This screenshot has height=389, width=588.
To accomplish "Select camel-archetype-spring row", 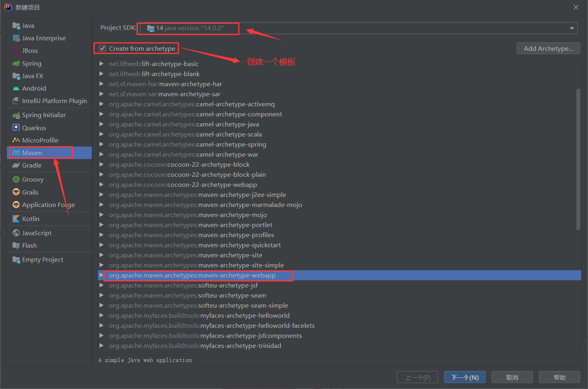I will point(339,144).
